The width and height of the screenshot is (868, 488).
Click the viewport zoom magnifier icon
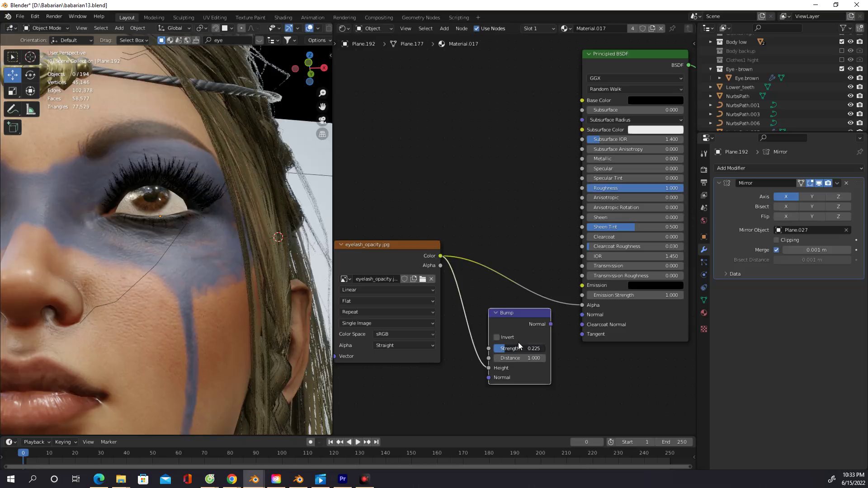click(x=322, y=93)
